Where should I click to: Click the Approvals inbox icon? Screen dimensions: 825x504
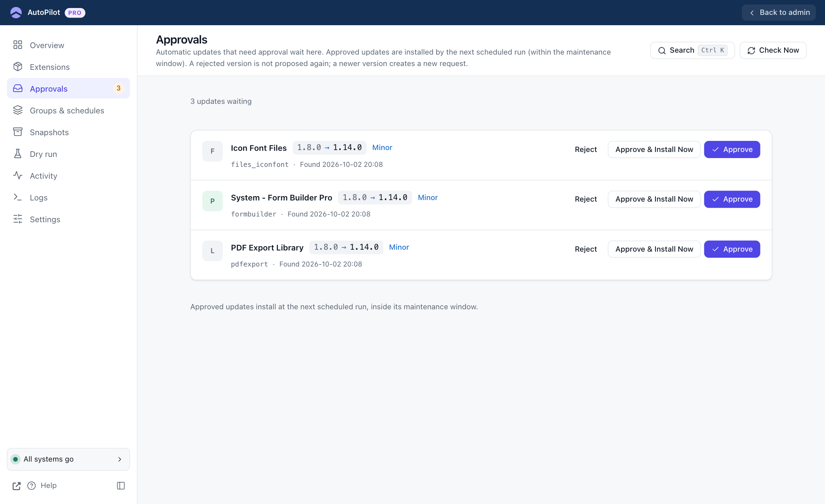[x=18, y=89]
